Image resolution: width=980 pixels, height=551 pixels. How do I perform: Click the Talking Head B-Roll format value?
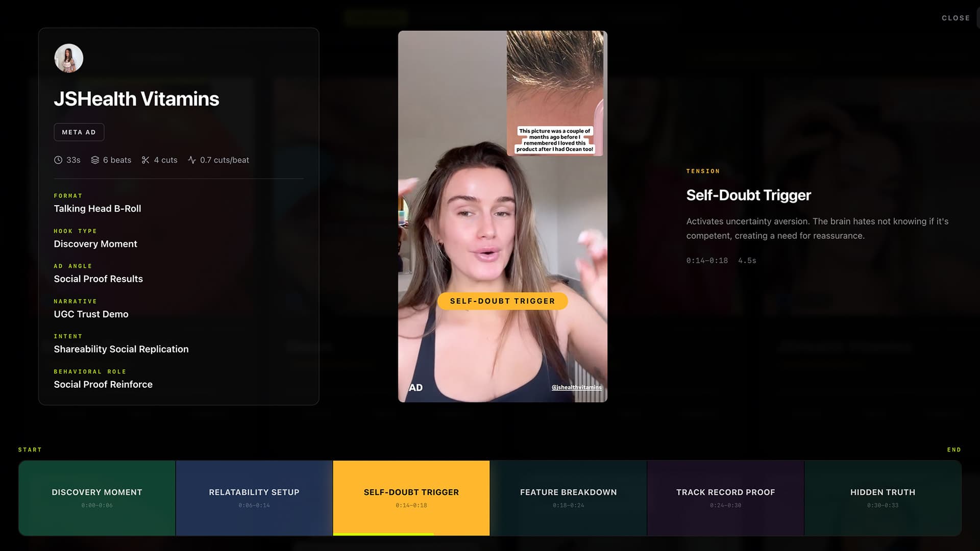[97, 209]
